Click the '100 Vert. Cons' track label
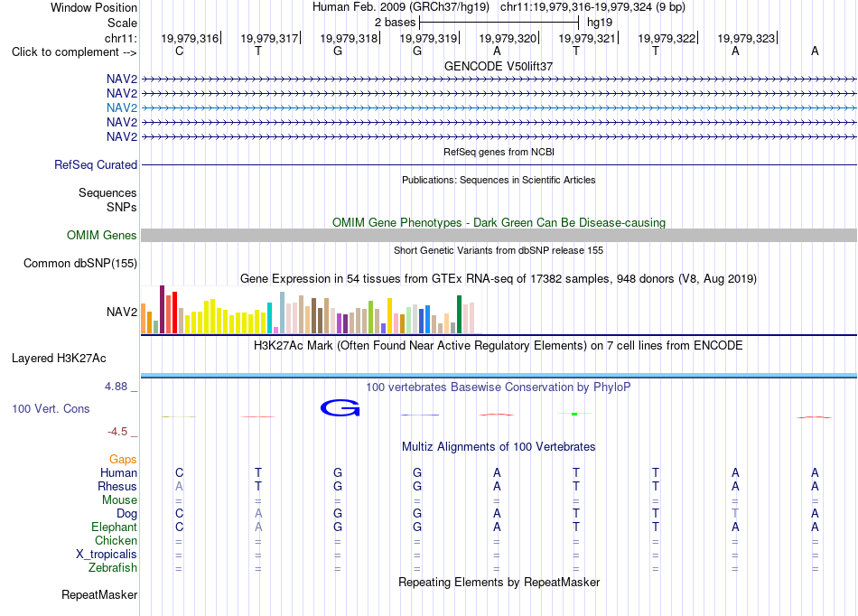The width and height of the screenshot is (858, 616). coord(51,408)
